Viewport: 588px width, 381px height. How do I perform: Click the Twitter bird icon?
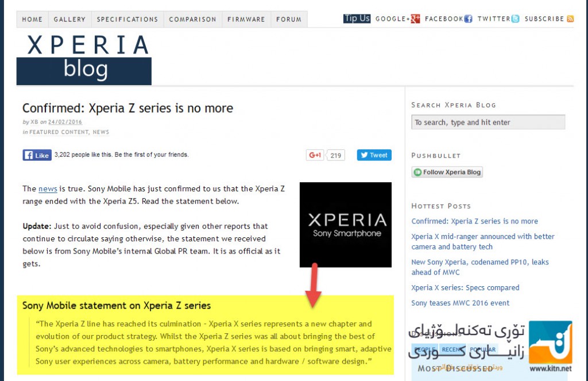[x=516, y=19]
